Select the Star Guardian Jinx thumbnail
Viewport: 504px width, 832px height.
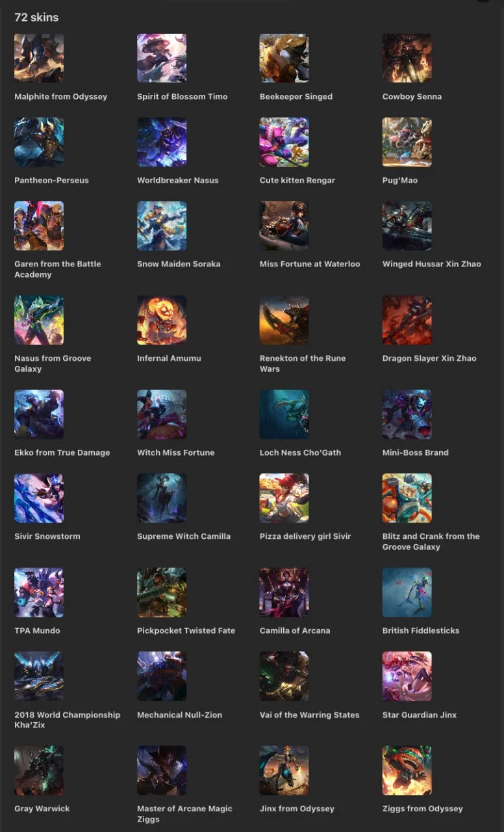click(x=407, y=677)
